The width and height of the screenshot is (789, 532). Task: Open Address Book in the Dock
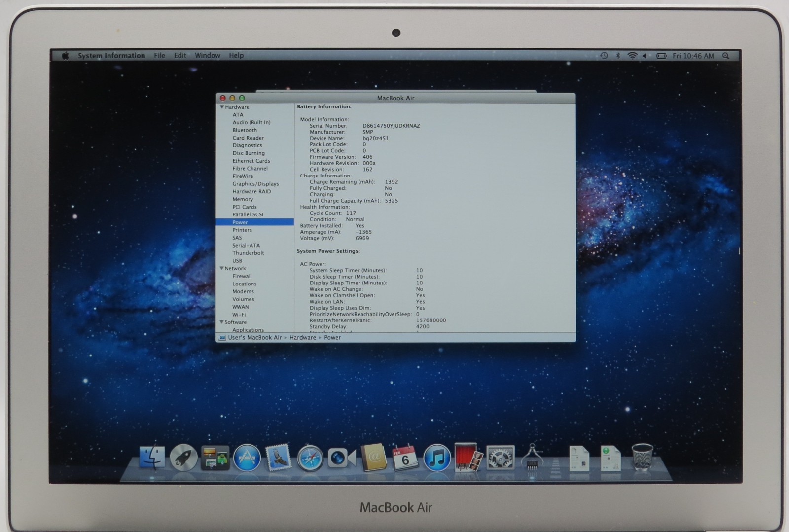[x=374, y=458]
